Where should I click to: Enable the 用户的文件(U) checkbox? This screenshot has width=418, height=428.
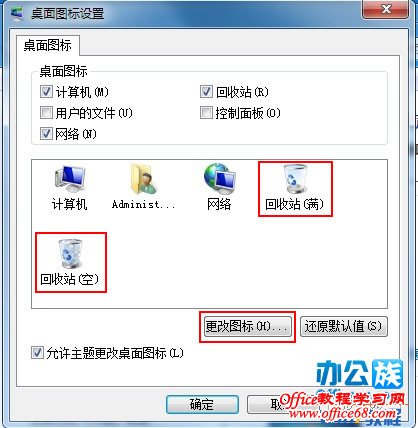coord(46,113)
